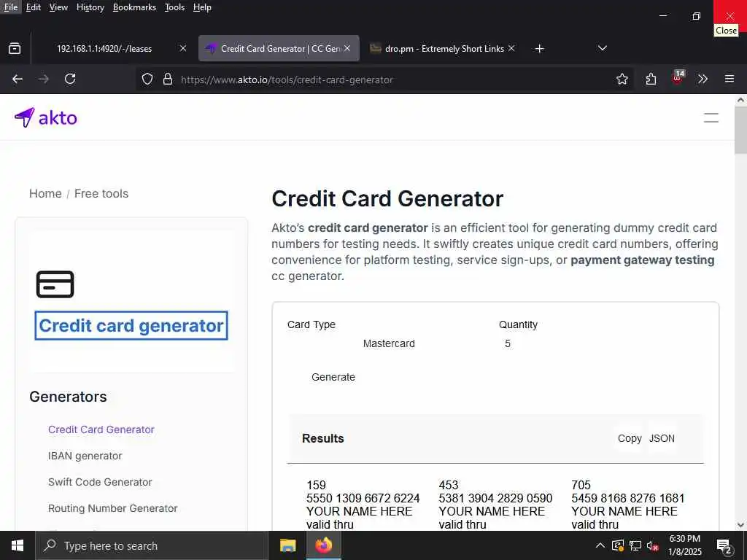Viewport: 747px width, 560px height.
Task: Click the Quantity field showing 5
Action: coord(601,343)
